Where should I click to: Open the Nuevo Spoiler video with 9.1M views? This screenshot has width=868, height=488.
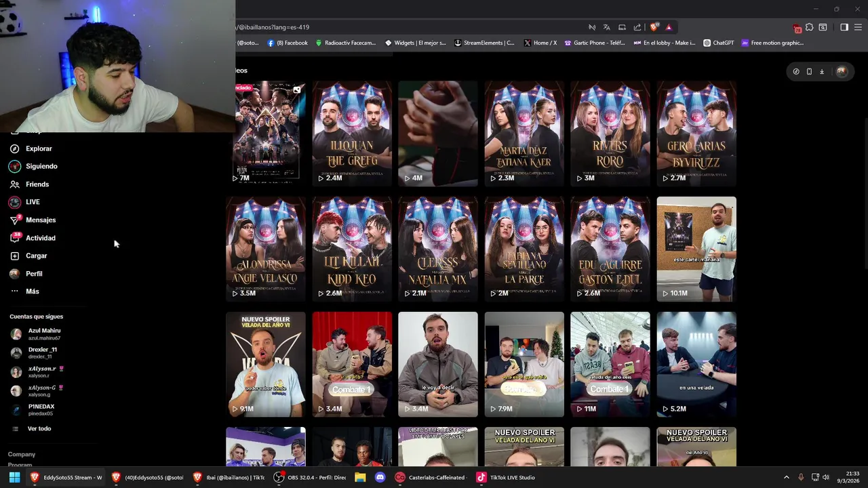click(x=266, y=364)
